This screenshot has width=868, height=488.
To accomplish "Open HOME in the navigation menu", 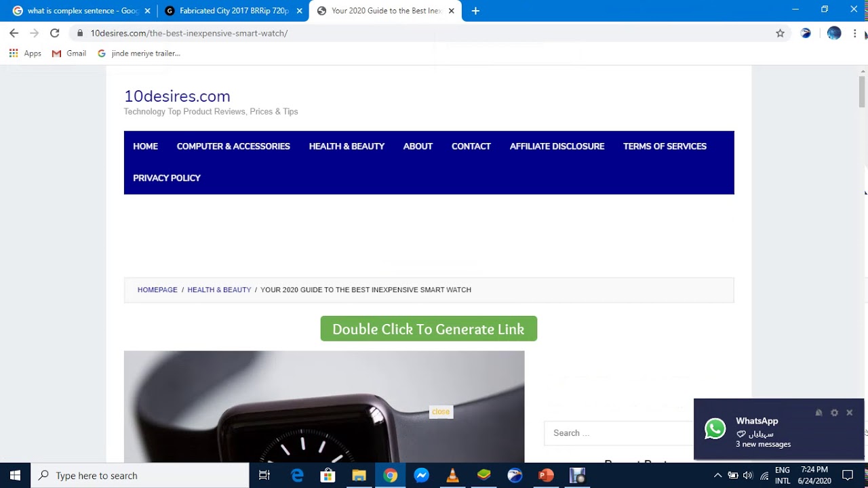I will 145,146.
